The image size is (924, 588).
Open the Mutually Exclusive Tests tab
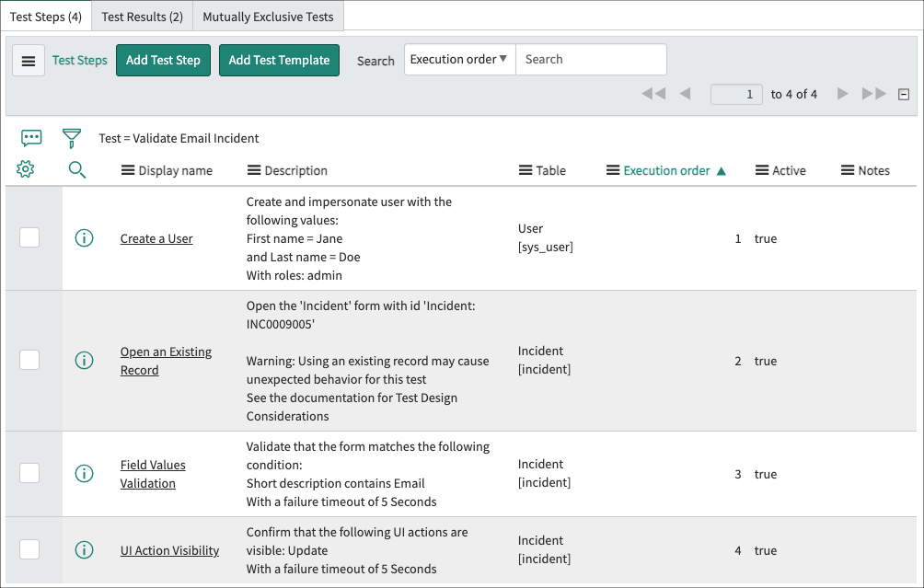pyautogui.click(x=270, y=16)
